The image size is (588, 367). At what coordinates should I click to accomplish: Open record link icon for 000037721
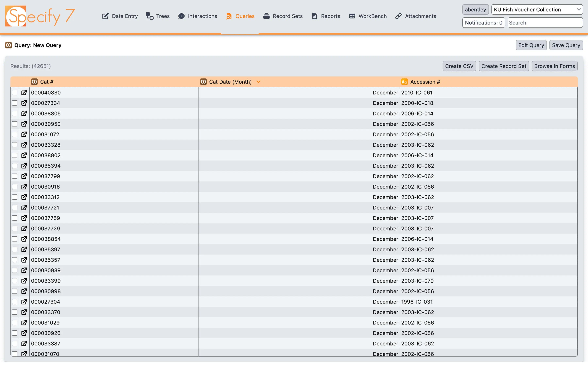pyautogui.click(x=24, y=208)
